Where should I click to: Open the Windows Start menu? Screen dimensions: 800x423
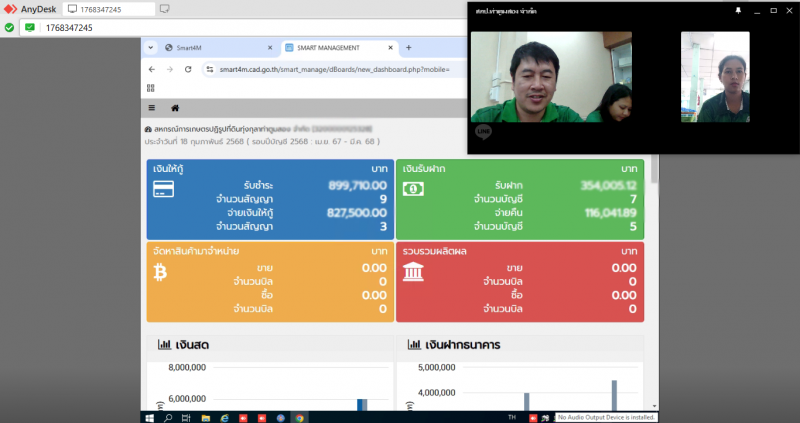coord(149,418)
